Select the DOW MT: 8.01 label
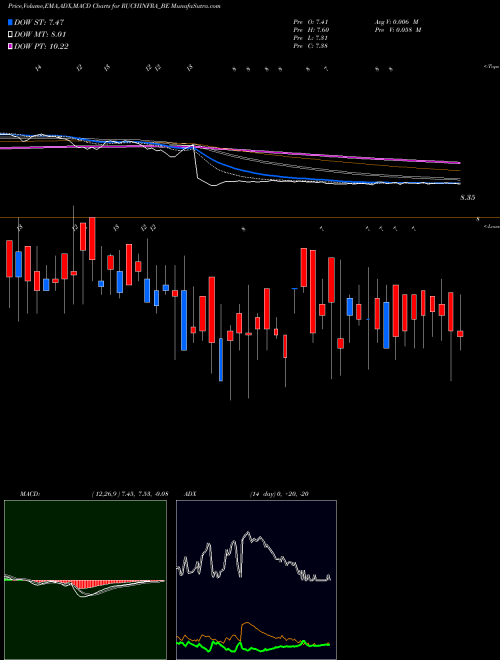The width and height of the screenshot is (500, 660). (x=40, y=34)
